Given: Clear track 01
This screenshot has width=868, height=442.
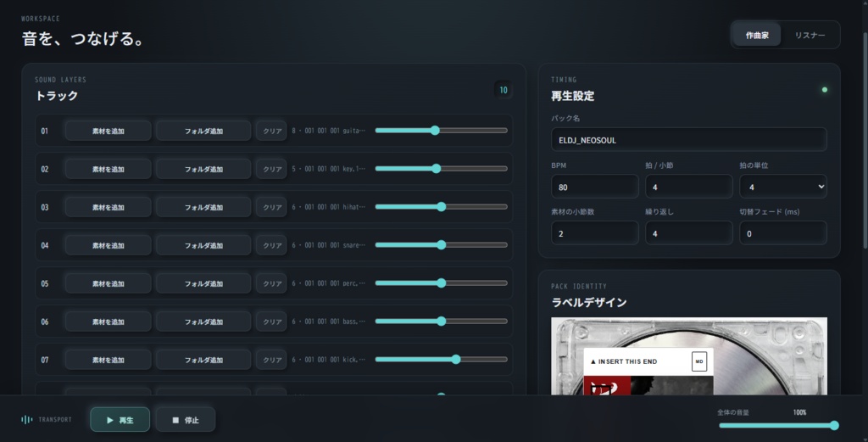Looking at the screenshot, I should (271, 131).
